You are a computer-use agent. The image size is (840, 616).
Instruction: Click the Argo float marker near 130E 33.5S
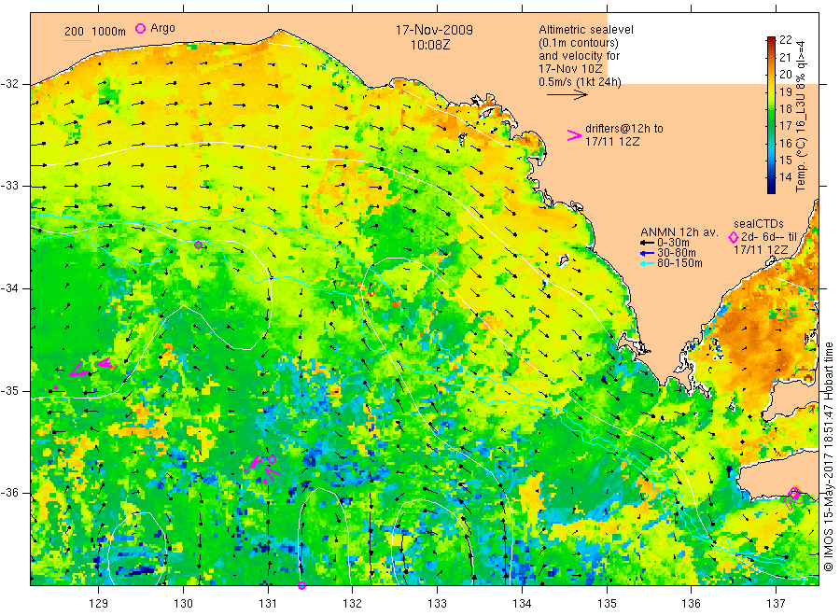[x=198, y=245]
